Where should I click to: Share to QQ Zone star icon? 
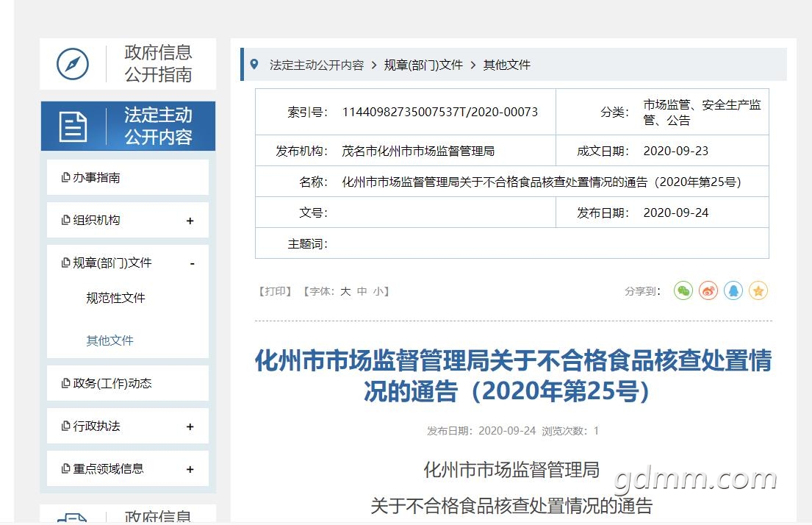pyautogui.click(x=758, y=290)
